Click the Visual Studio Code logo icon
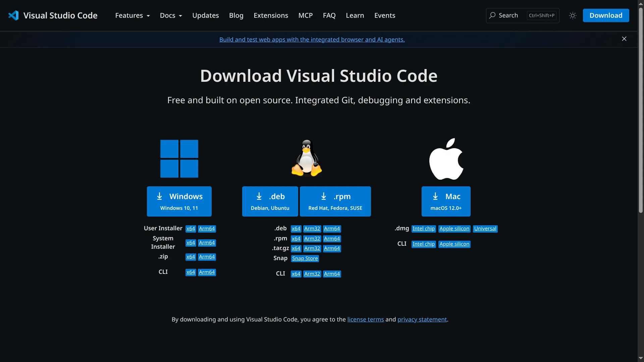The width and height of the screenshot is (644, 362). click(13, 15)
